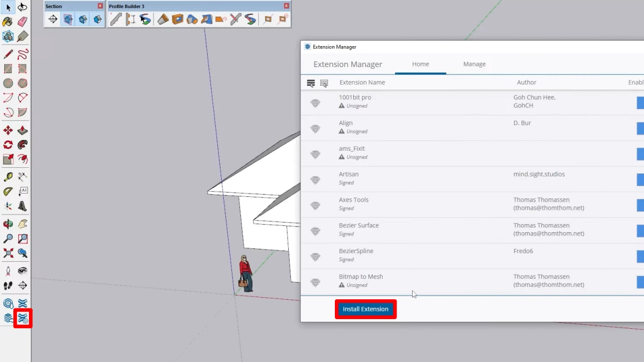Sort by the Extension Name column header
Viewport: 644px width, 362px height.
tap(362, 83)
